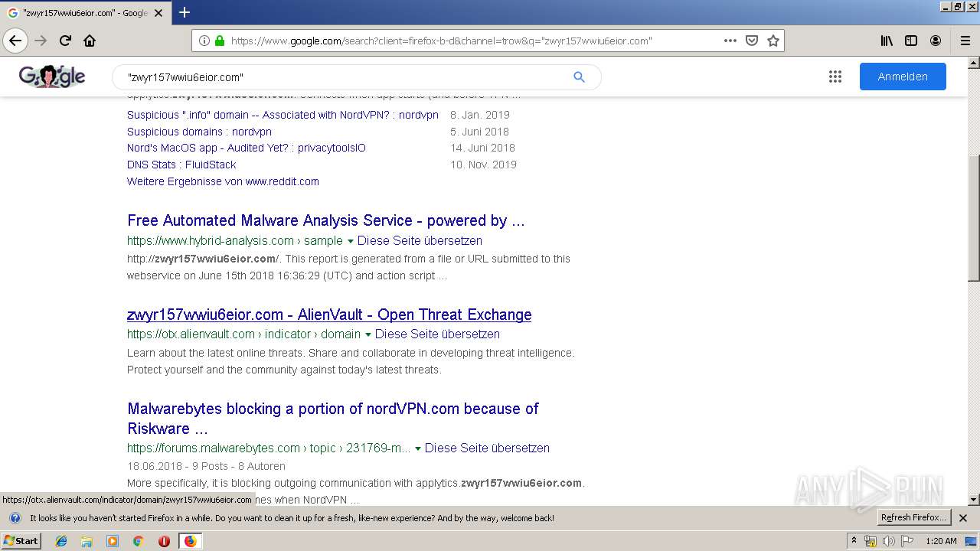This screenshot has height=551, width=980.
Task: Open AlienVault Open Threat Exchange result
Action: pos(329,315)
